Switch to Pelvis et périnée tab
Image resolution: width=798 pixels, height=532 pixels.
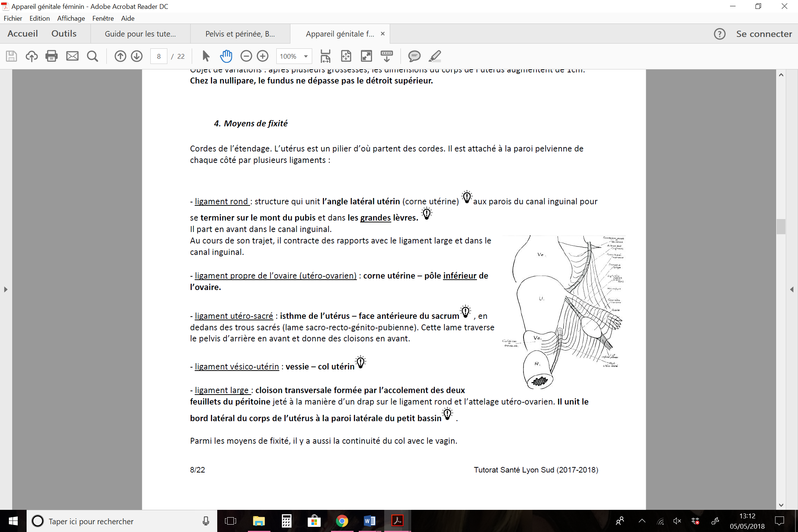coord(240,34)
